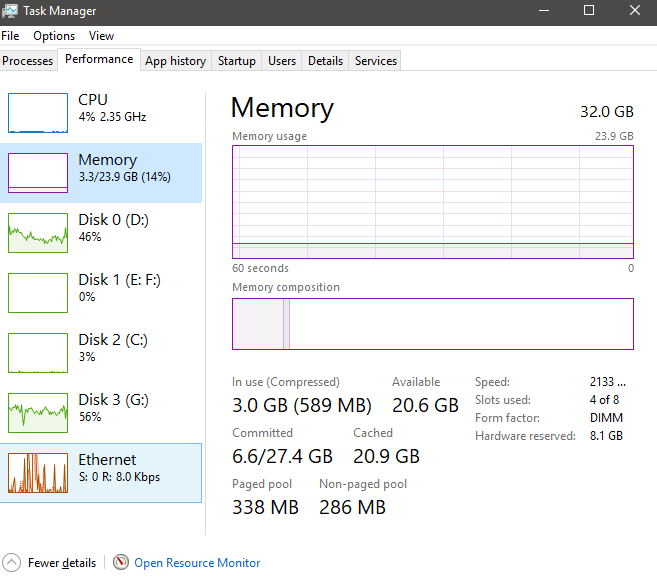Select the Memory usage mini graph
Viewport: 657px width, 578px height.
(x=38, y=173)
